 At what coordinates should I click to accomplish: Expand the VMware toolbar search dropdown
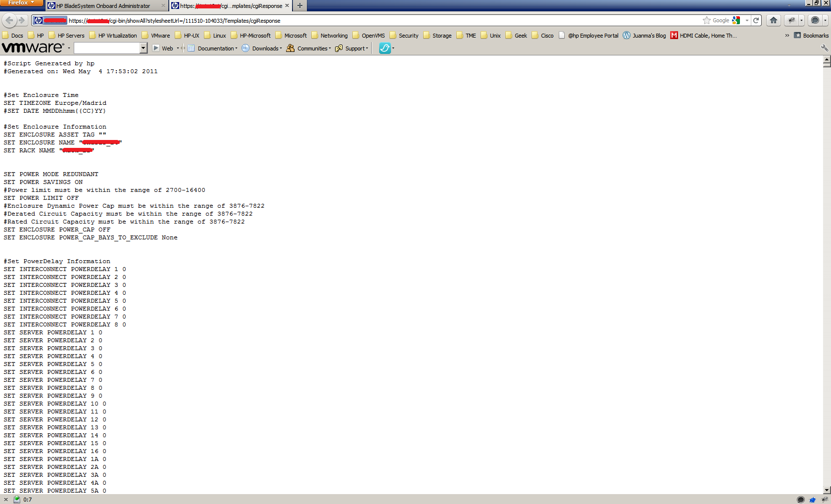coord(143,48)
